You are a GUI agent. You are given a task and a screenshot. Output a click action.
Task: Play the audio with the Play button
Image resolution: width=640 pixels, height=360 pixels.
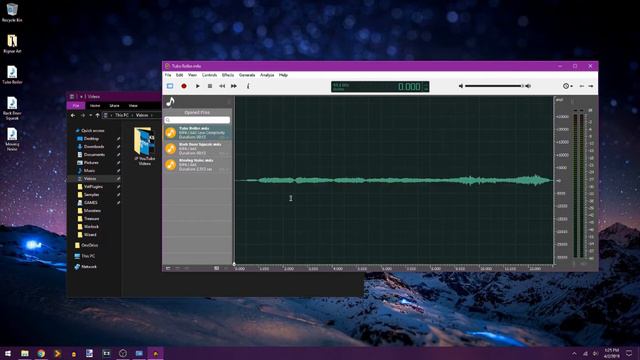pos(198,86)
